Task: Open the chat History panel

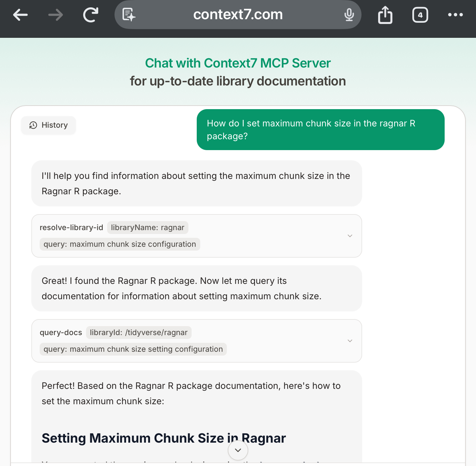Action: [x=49, y=125]
